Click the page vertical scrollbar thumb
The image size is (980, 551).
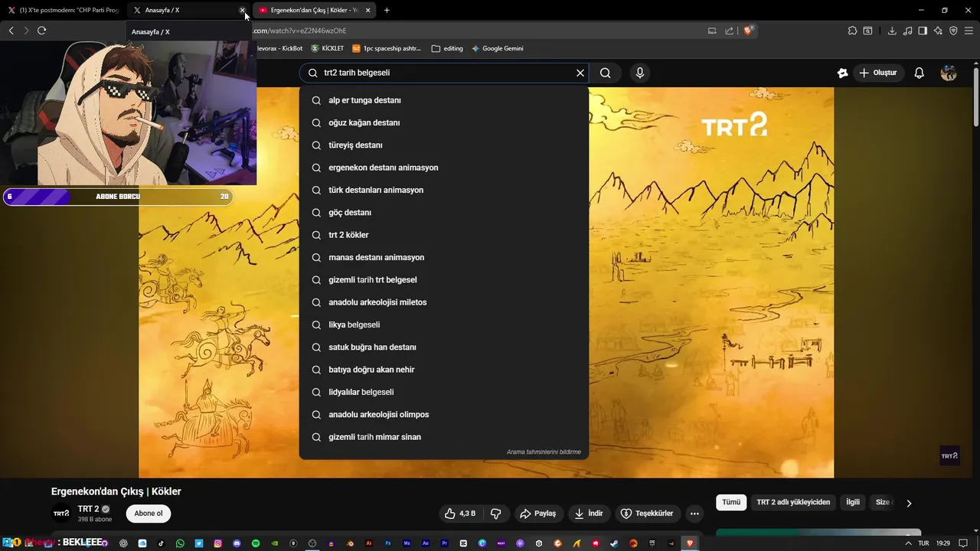(975, 97)
